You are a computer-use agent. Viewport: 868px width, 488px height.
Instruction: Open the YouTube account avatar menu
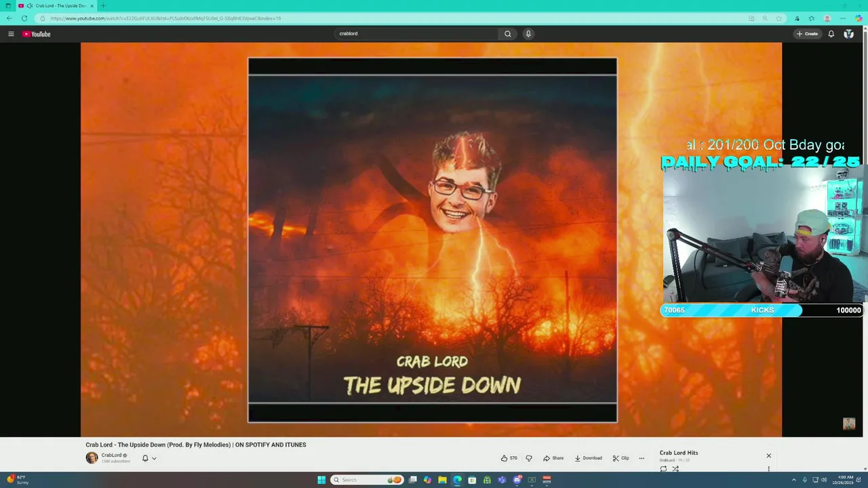pyautogui.click(x=848, y=34)
